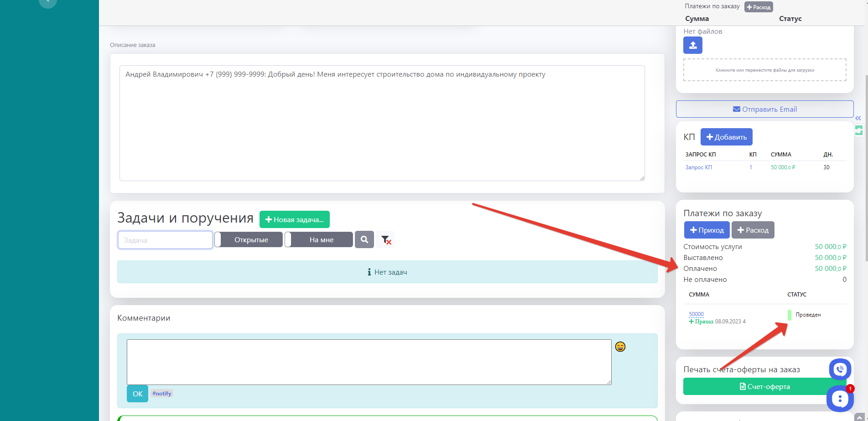Viewport: 868px width, 421px height.
Task: Open chat widget with notification badge
Action: (x=840, y=399)
